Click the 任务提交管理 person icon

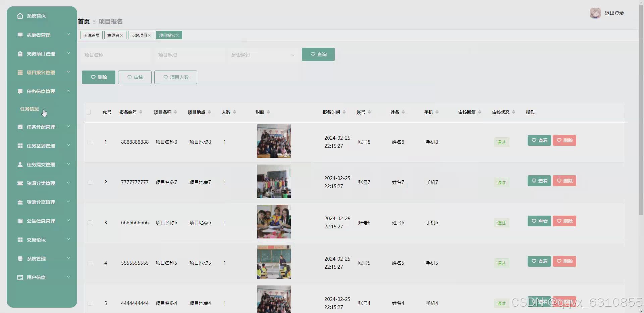click(20, 165)
